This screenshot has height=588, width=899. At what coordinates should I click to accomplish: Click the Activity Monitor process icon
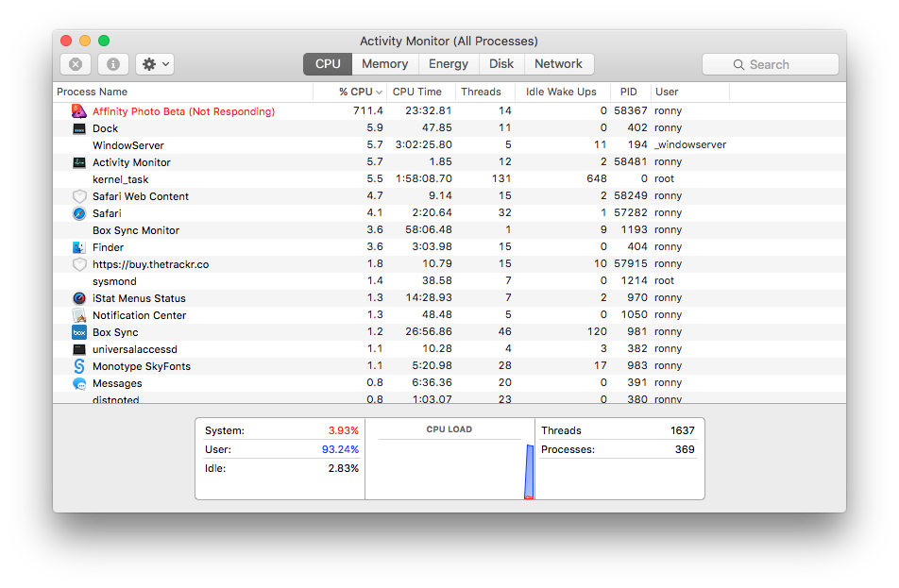(x=79, y=162)
